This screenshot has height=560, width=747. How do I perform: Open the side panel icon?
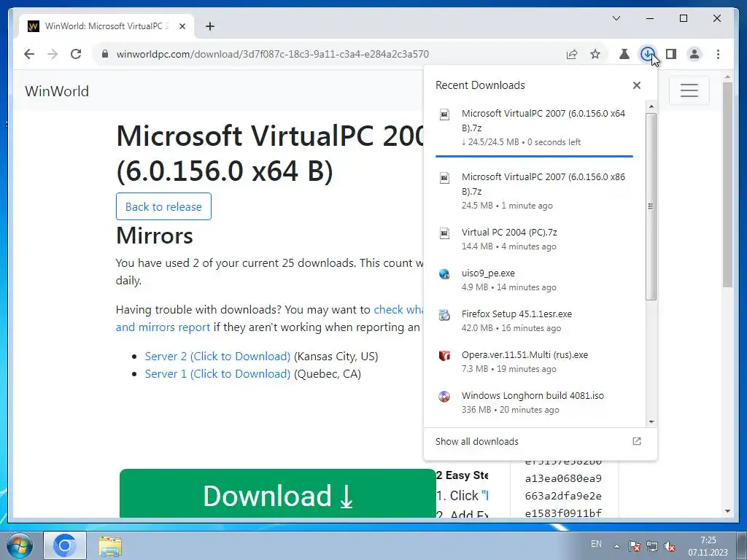tap(671, 54)
